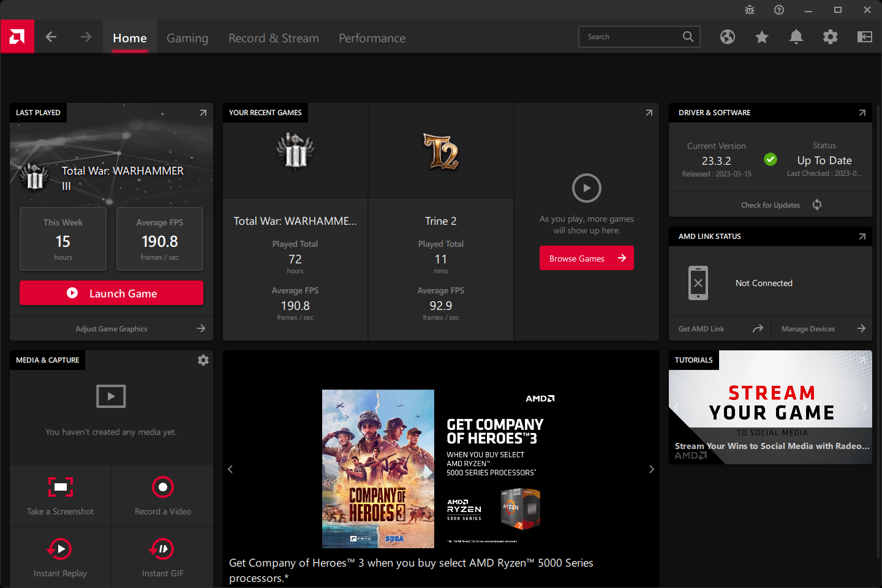Open Media & Capture settings gear

point(203,360)
